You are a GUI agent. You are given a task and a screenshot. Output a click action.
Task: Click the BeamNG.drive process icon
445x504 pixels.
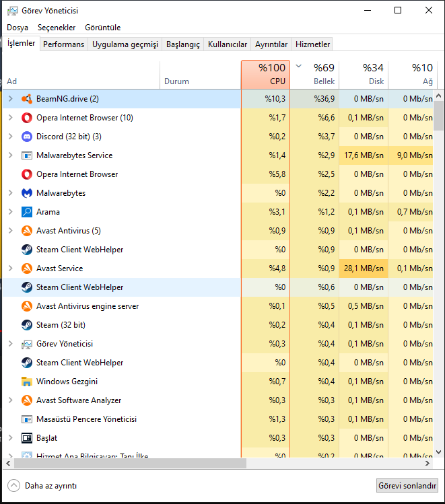[x=27, y=99]
